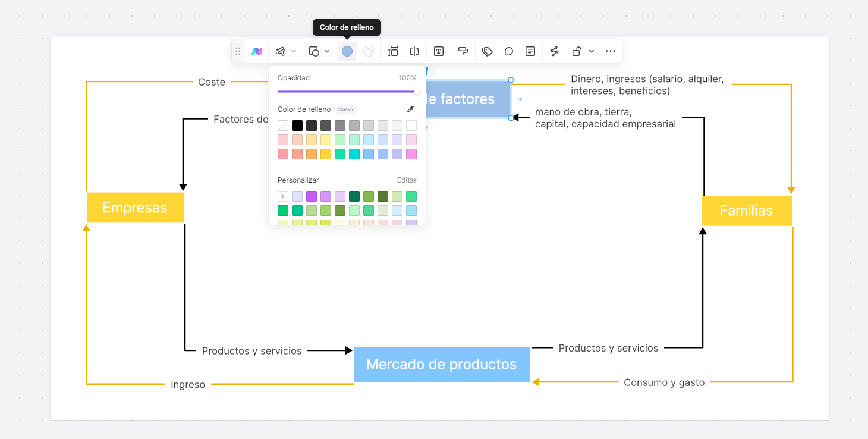Image resolution: width=868 pixels, height=439 pixels.
Task: Click the bottom-right selection handle
Action: click(x=511, y=118)
